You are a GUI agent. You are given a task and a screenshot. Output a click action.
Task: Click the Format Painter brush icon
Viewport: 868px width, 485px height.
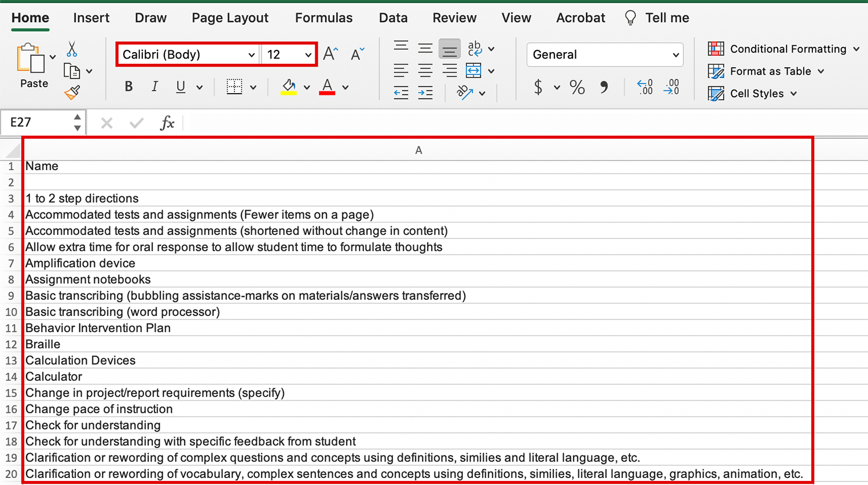pyautogui.click(x=72, y=93)
